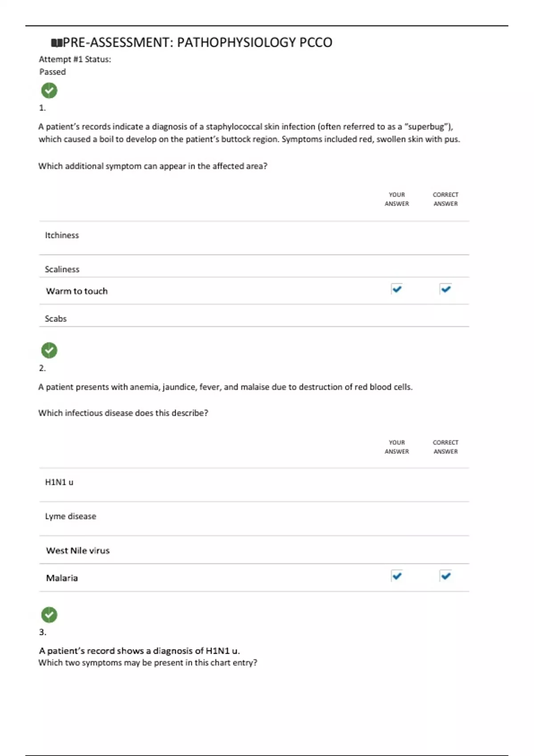534x756 pixels.
Task: Toggle Correct Answer checkbox for Warm to touch
Action: click(445, 289)
